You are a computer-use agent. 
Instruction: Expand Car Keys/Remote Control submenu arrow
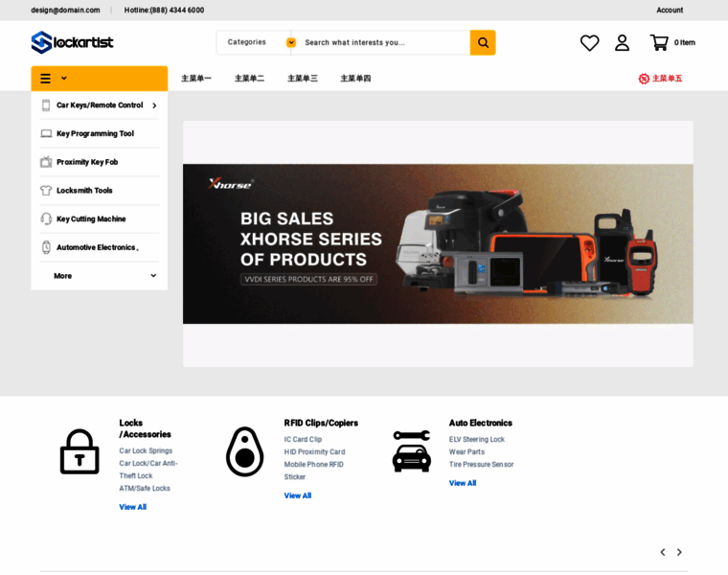(x=154, y=106)
